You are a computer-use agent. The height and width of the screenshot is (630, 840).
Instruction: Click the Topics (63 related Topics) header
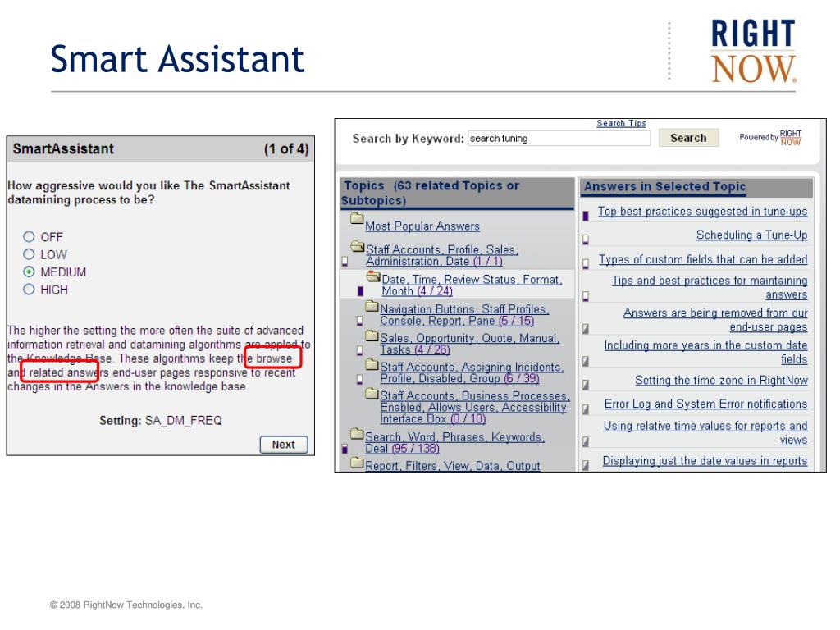[x=457, y=193]
